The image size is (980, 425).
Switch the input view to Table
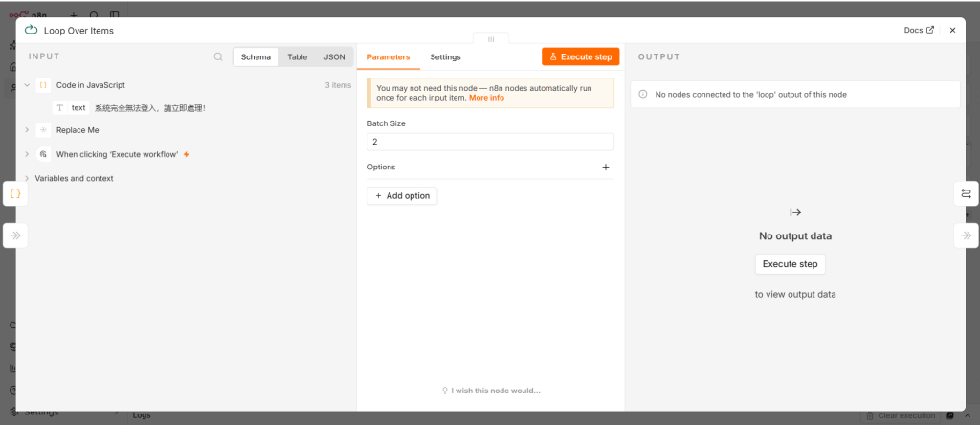(x=297, y=56)
